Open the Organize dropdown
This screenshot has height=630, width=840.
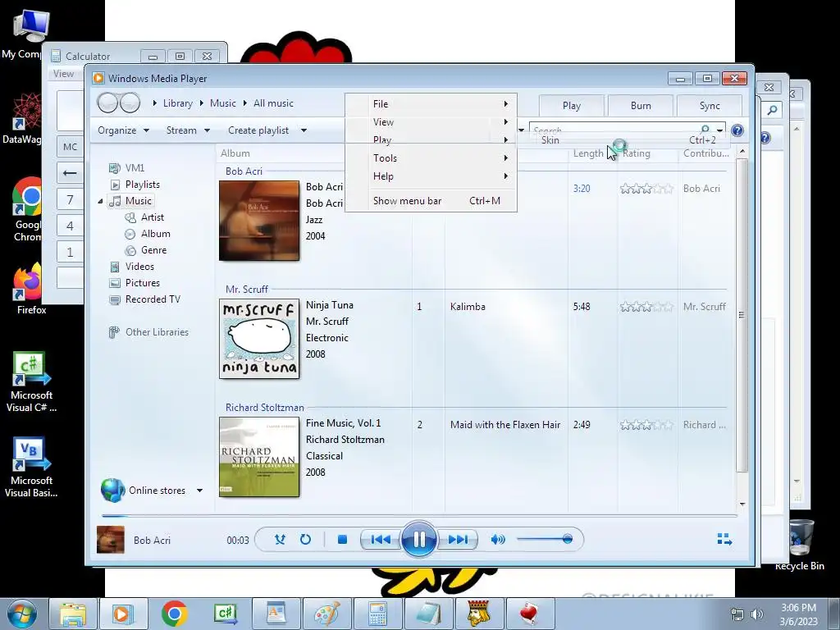coord(123,130)
